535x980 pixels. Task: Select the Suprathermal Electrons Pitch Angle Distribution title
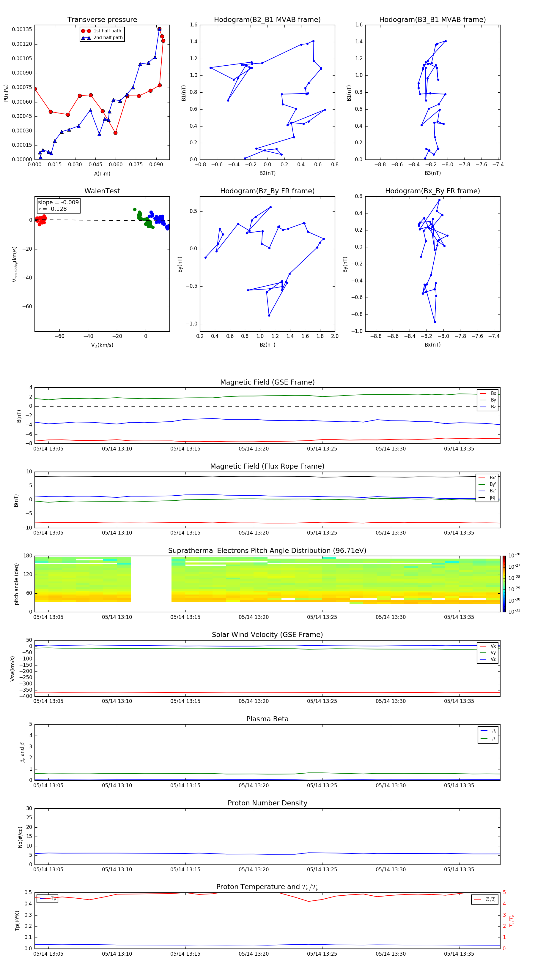267,551
